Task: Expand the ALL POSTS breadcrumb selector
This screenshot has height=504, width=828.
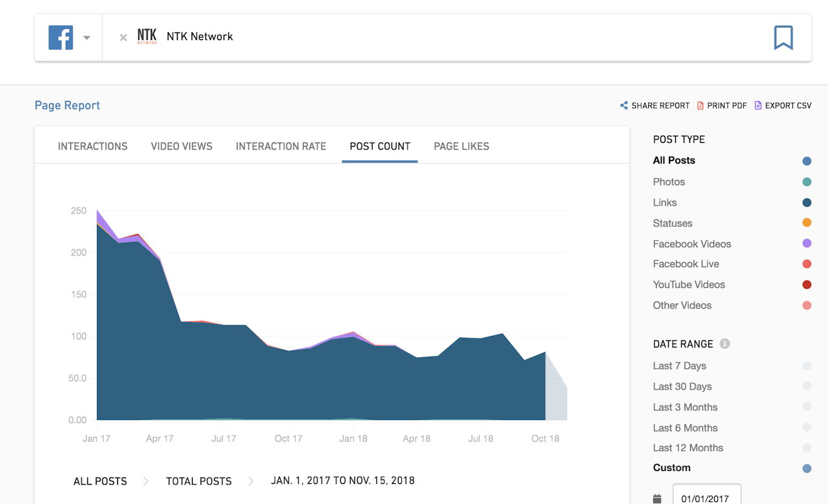Action: pos(100,481)
